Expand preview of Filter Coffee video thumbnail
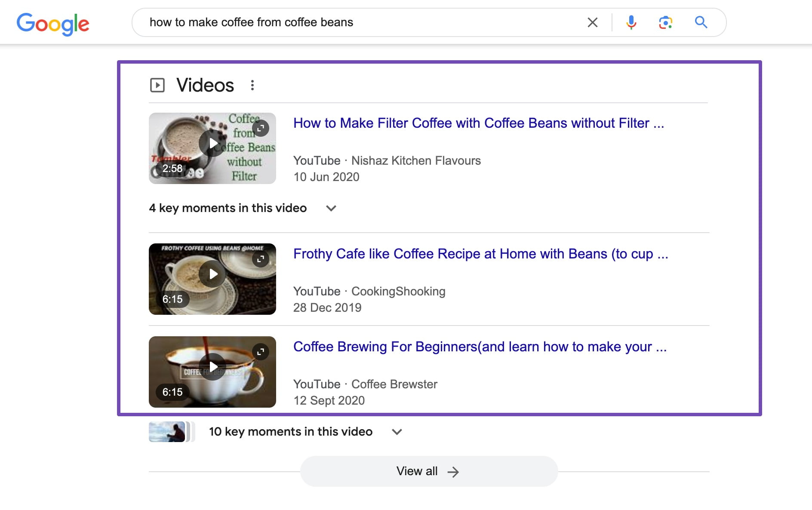Screen dimensions: 812x510 [x=261, y=128]
